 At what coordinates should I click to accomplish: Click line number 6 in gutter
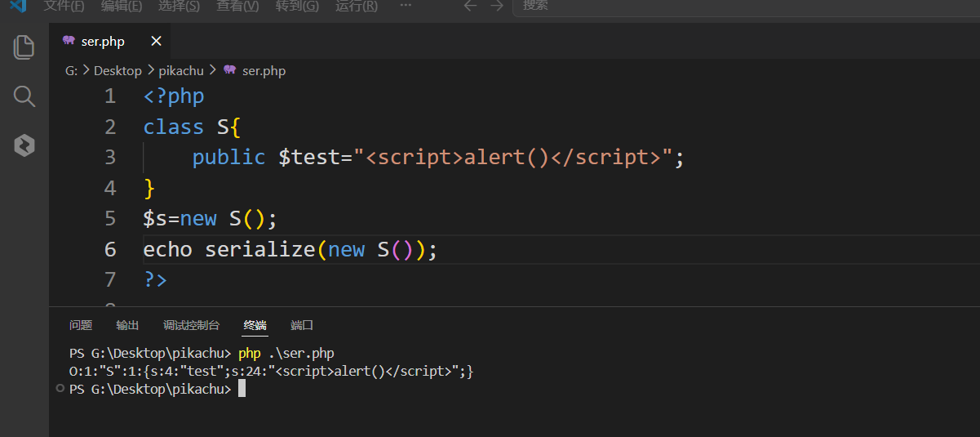coord(110,249)
